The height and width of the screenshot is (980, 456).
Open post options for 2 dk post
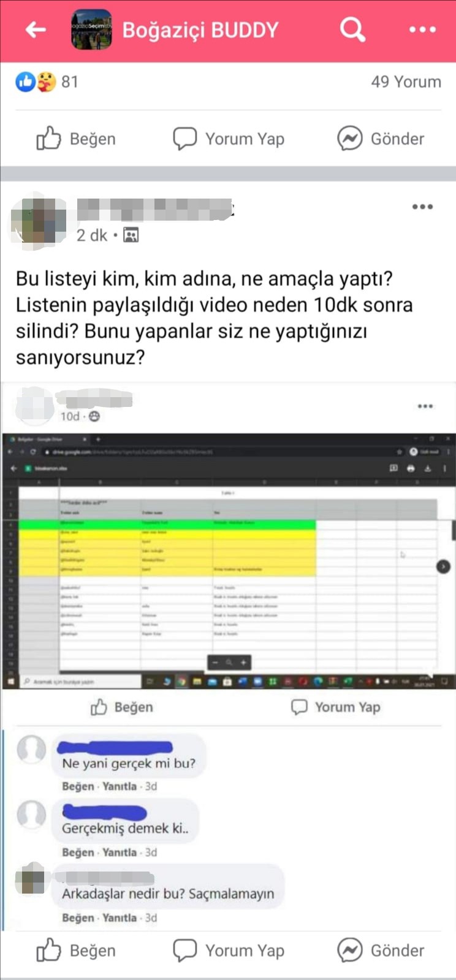[422, 207]
